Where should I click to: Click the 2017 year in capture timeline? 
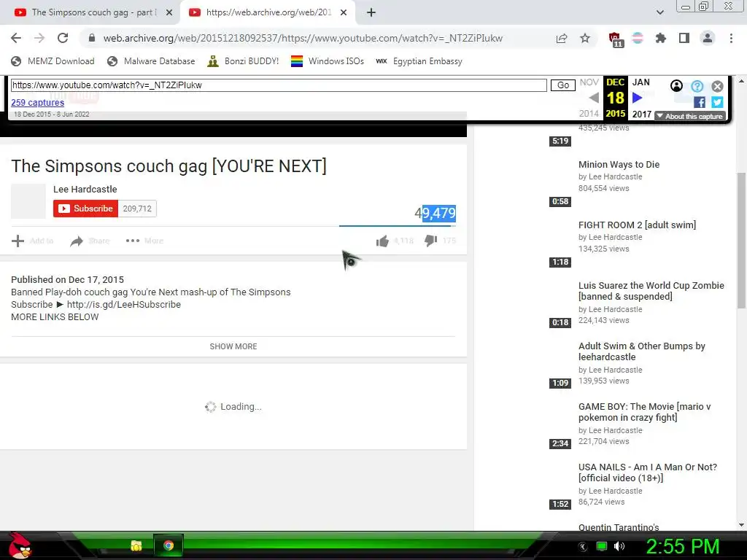[x=641, y=114]
